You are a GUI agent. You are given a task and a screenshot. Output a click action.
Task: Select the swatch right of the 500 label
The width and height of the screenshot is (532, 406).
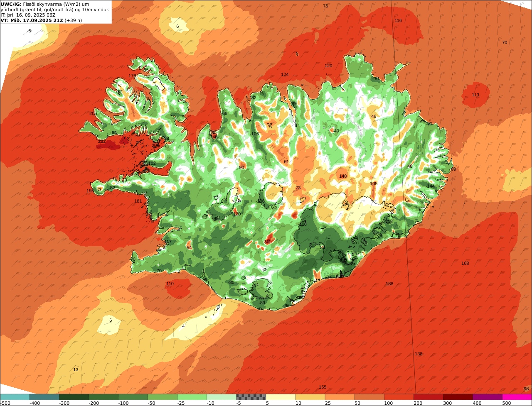coord(517,397)
